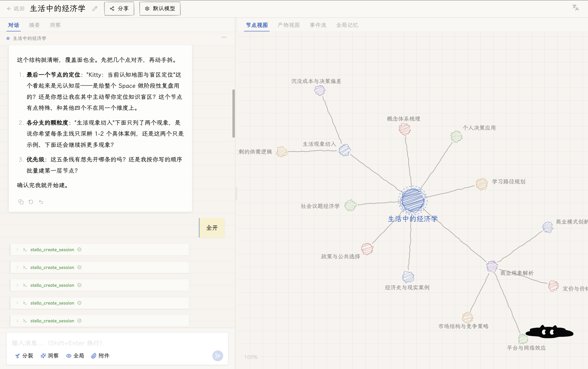Viewport: 588px width, 369px height.
Task: Open the 产物视图 tab
Action: click(289, 25)
